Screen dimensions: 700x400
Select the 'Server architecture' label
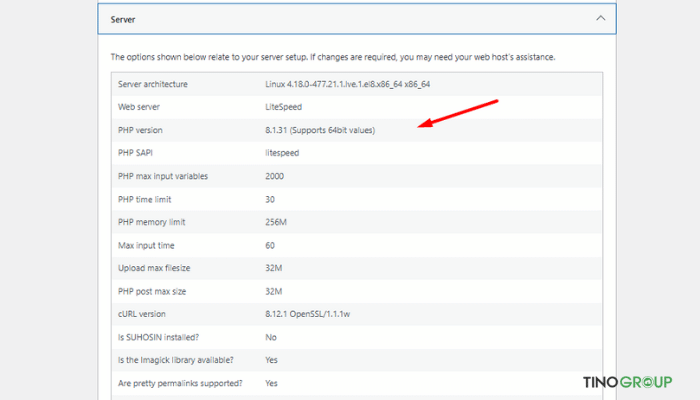[153, 84]
